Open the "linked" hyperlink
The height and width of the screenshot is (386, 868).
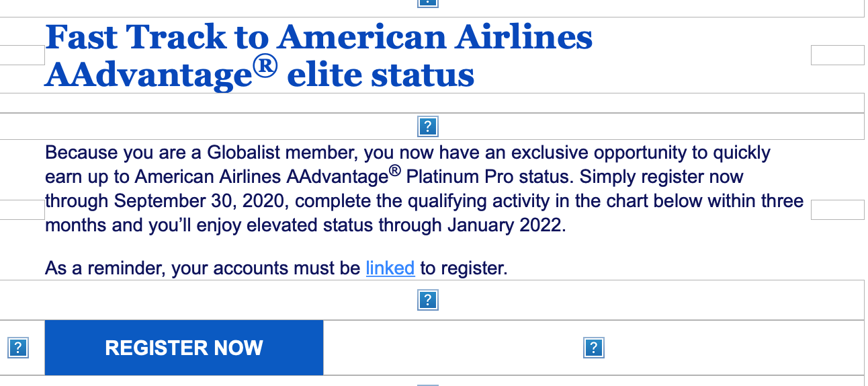(x=390, y=268)
